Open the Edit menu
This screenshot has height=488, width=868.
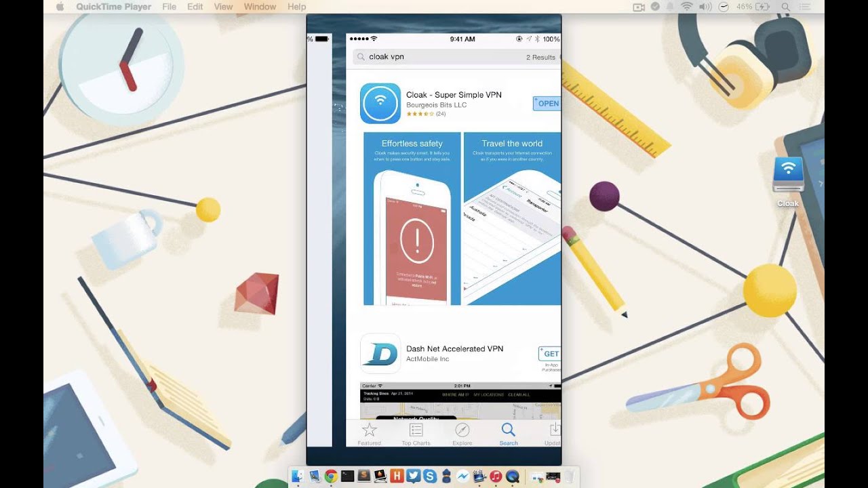[x=195, y=7]
